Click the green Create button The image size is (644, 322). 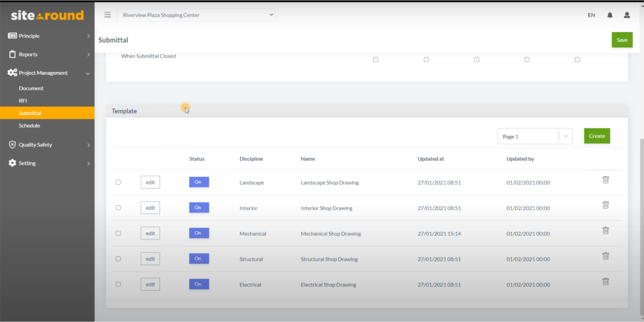coord(597,136)
